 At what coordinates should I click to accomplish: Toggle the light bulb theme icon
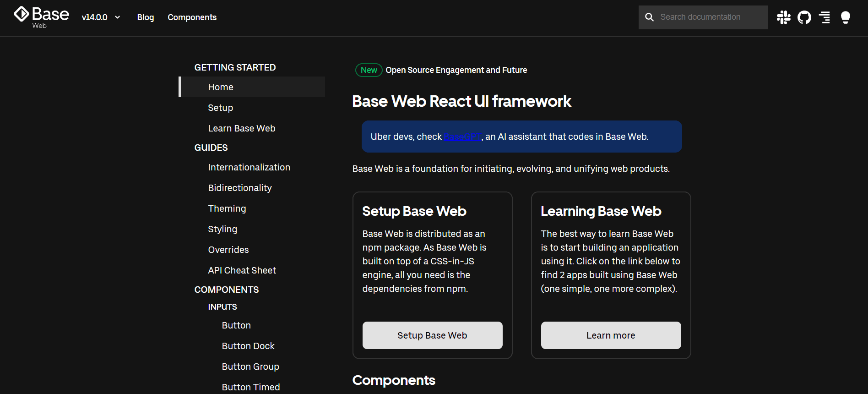[x=846, y=17]
